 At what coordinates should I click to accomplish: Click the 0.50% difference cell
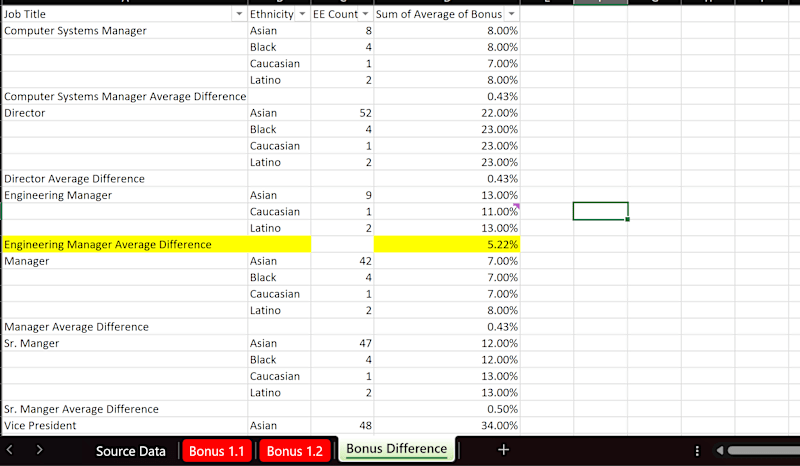(x=447, y=409)
